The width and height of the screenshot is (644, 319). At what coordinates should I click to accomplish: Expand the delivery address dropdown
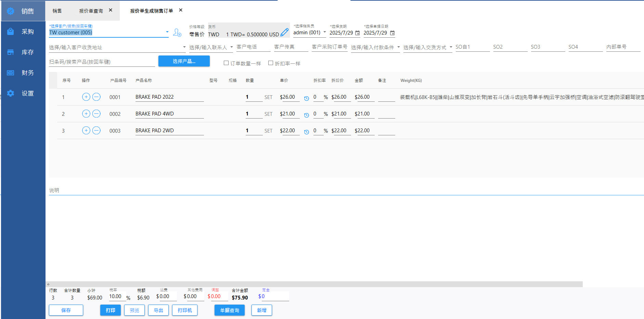(x=184, y=47)
